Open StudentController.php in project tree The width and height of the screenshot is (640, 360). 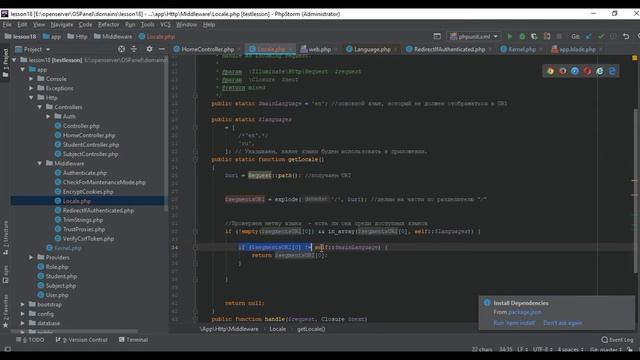91,144
